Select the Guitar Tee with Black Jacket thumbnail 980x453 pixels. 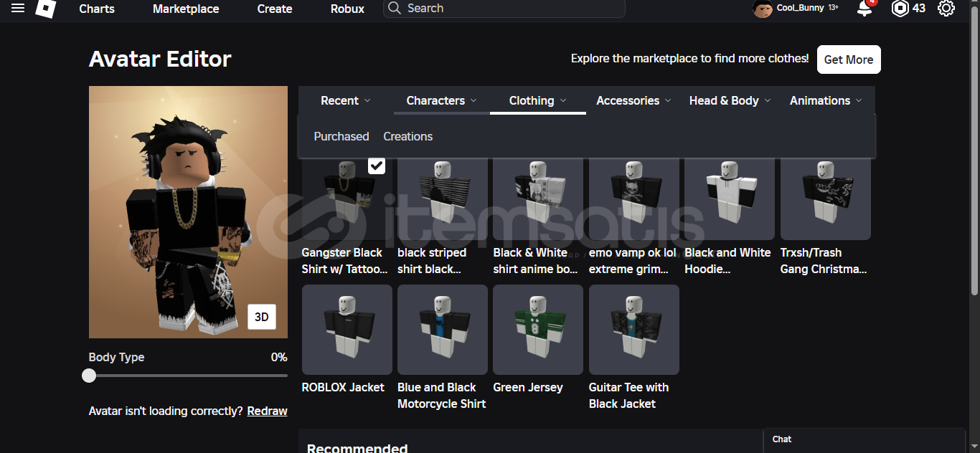coord(634,330)
